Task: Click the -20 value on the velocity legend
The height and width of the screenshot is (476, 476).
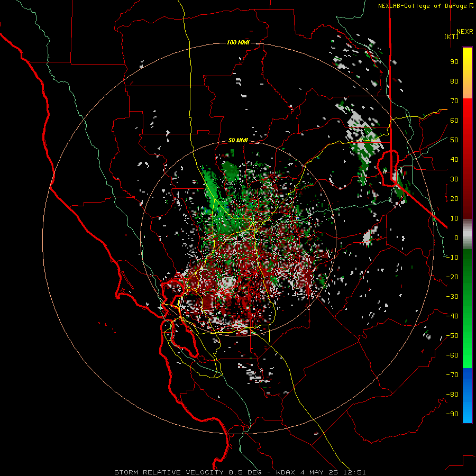Action: [452, 277]
